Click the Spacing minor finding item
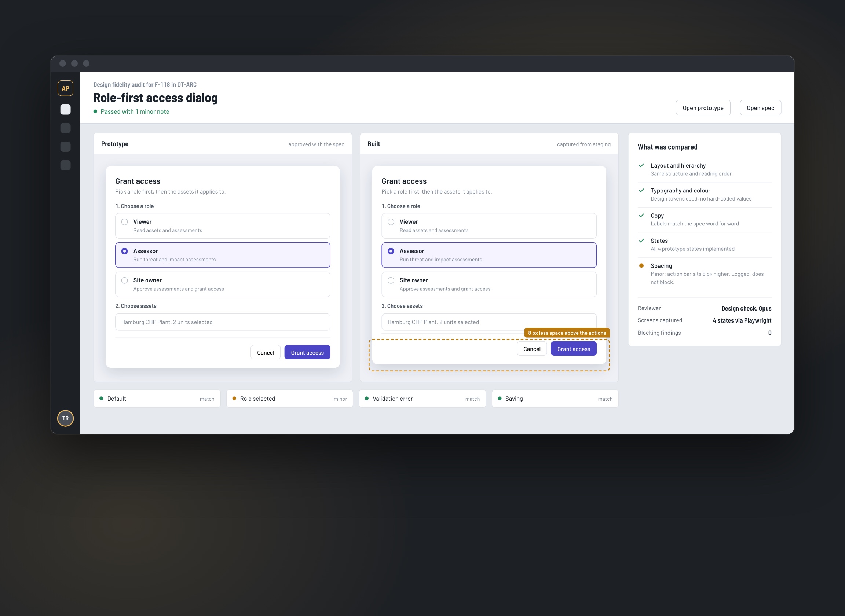 [704, 274]
